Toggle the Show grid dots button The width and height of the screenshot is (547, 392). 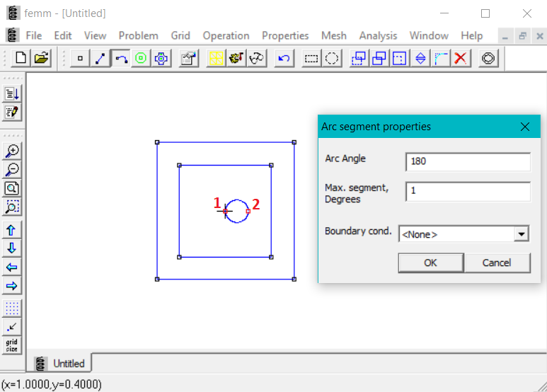12,309
